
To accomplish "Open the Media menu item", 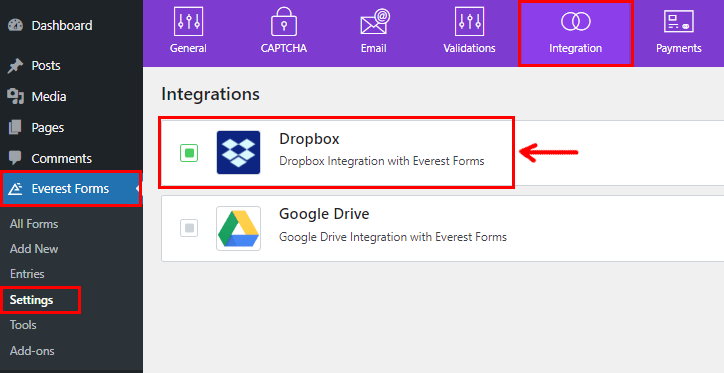I will [49, 96].
